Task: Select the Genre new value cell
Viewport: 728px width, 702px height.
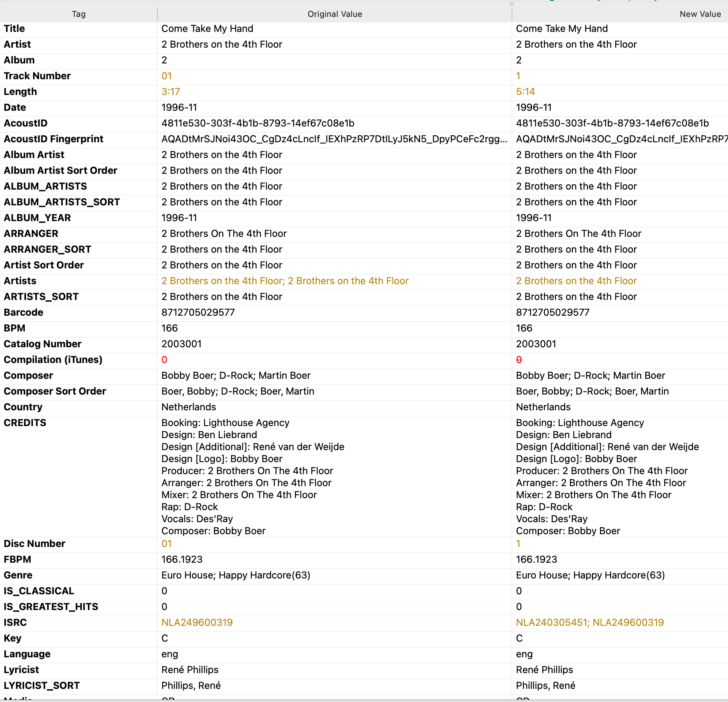Action: (590, 575)
